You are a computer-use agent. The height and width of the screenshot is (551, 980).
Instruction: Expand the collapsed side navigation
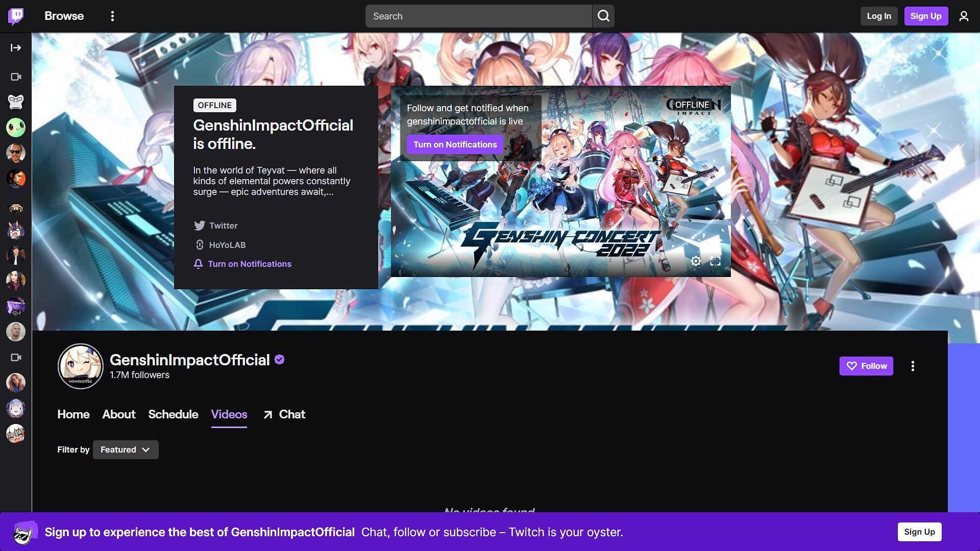coord(16,48)
